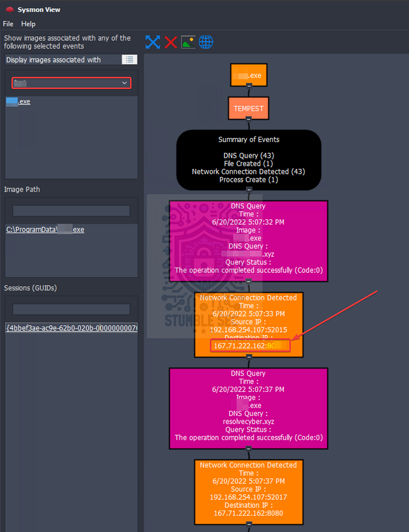Open the red-outlined event type dropdown

[x=71, y=83]
